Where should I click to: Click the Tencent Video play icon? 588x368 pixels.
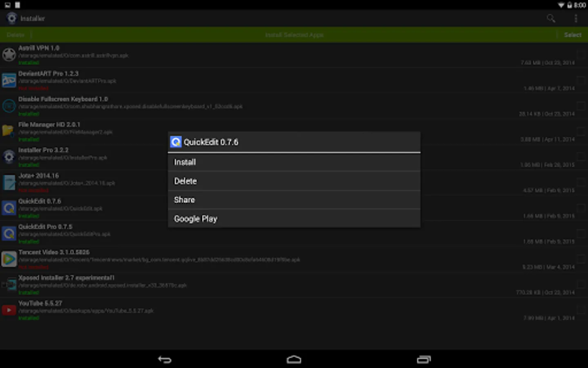(9, 259)
